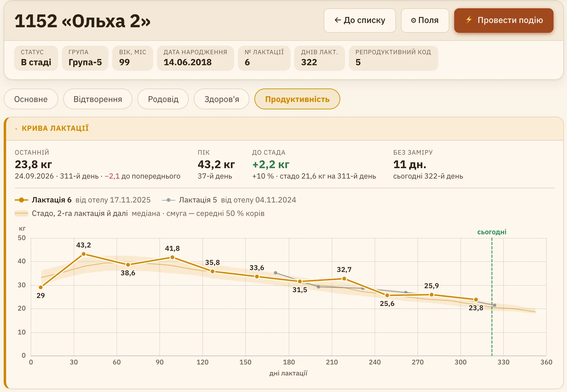The image size is (567, 392).
Task: Toggle the Стадо median band legend swatch
Action: [x=21, y=213]
